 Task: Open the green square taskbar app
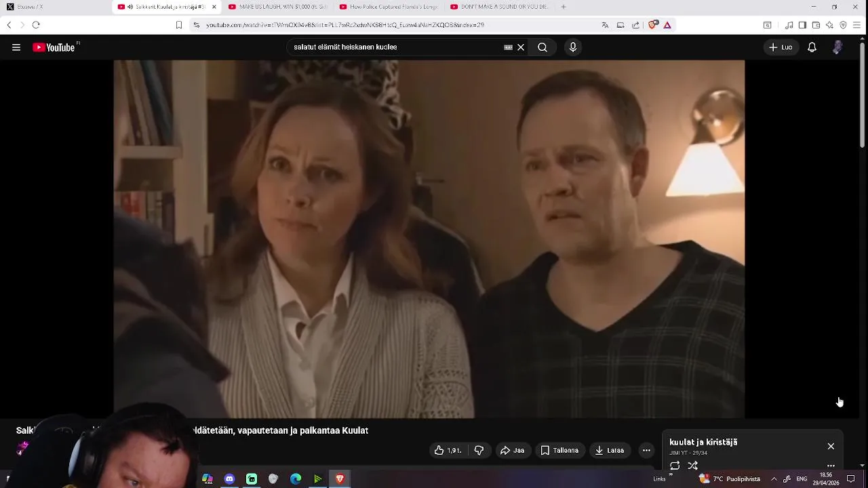(252, 479)
